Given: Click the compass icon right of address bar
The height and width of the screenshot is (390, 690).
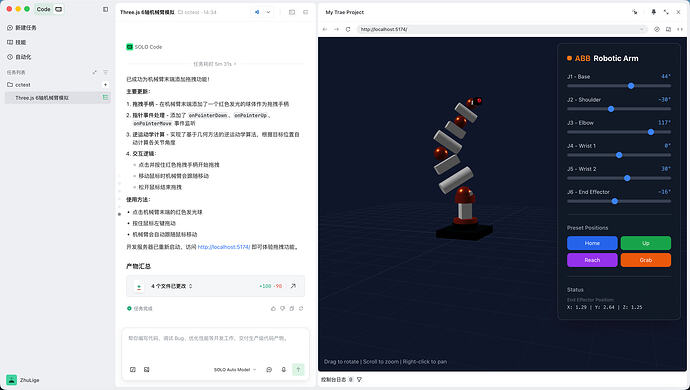Looking at the screenshot, I should coord(657,29).
